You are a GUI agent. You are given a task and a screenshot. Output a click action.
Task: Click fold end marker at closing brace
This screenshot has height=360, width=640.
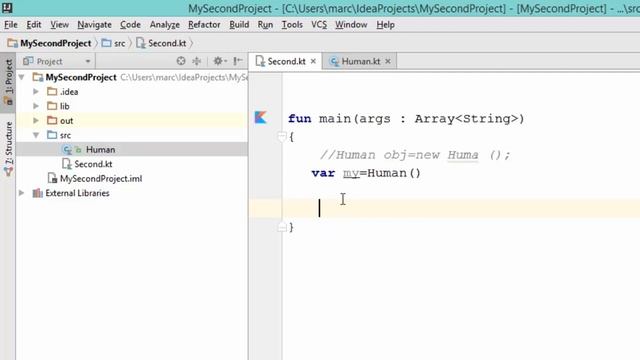click(x=282, y=227)
